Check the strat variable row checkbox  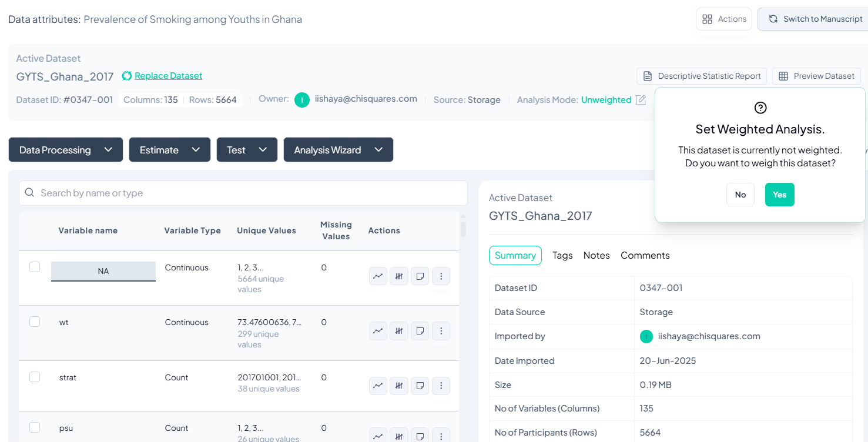click(35, 377)
